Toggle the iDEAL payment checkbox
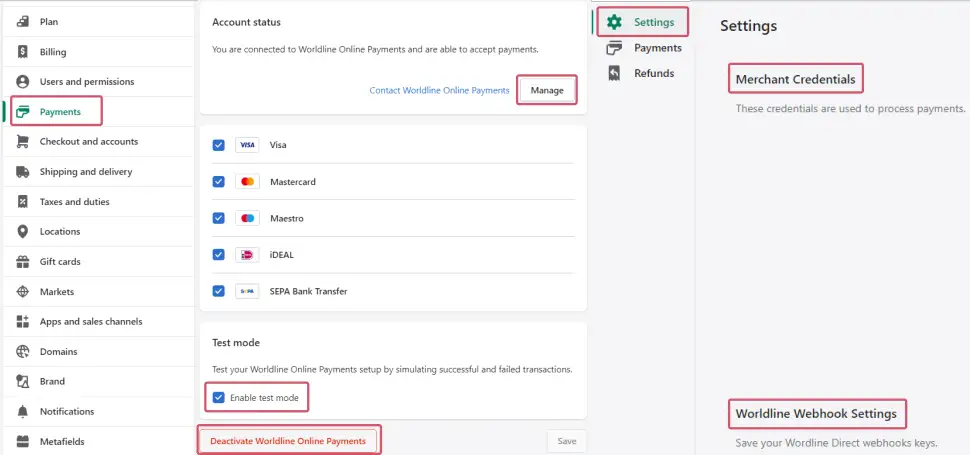This screenshot has height=455, width=970. tap(219, 255)
